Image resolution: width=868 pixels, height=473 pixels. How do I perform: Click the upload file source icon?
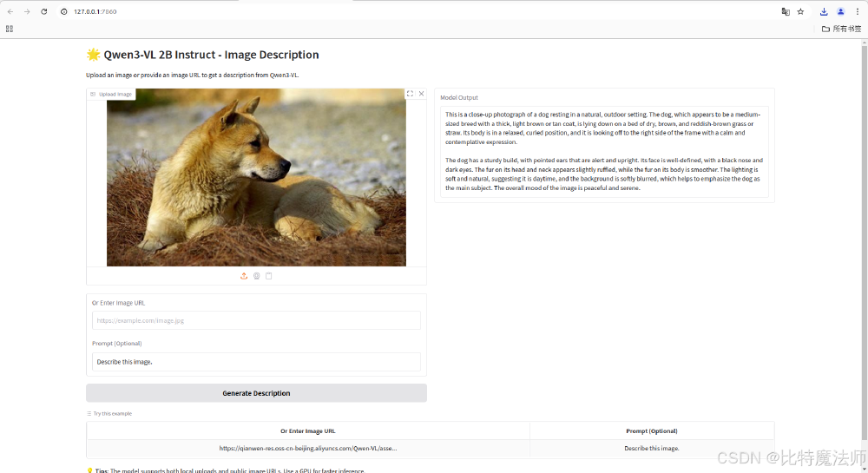pos(244,276)
